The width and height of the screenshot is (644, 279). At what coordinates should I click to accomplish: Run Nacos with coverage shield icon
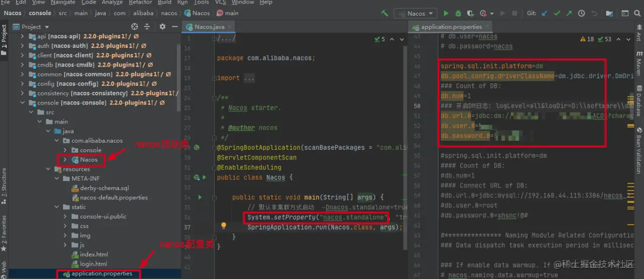(470, 13)
